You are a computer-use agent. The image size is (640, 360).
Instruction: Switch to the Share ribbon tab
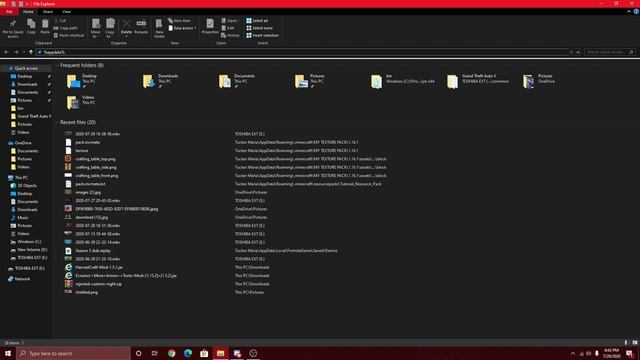pyautogui.click(x=47, y=12)
